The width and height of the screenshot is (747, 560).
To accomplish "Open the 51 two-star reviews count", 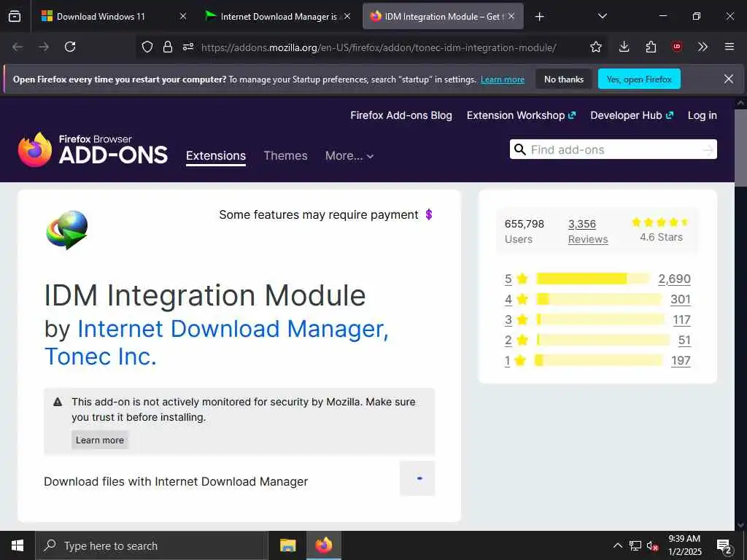I will click(x=684, y=340).
